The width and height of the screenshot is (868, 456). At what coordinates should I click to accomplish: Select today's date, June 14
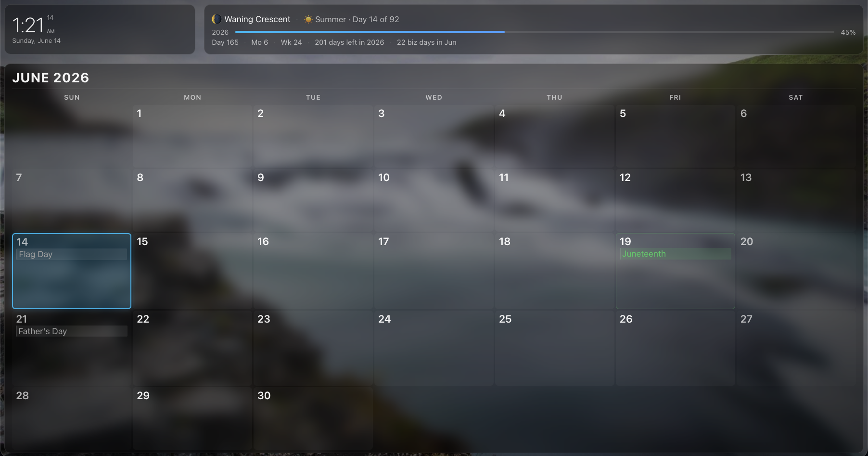tap(72, 271)
